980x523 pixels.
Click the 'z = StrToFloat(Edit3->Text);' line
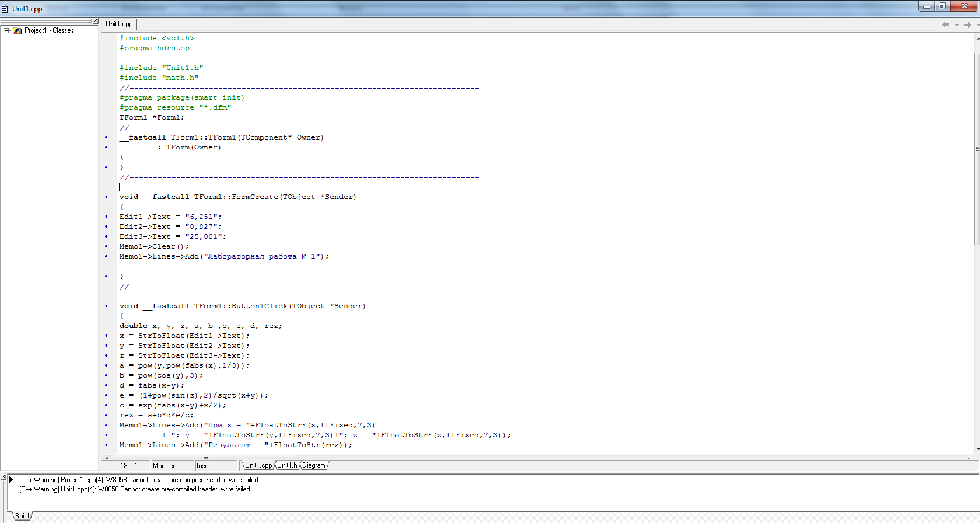[184, 355]
